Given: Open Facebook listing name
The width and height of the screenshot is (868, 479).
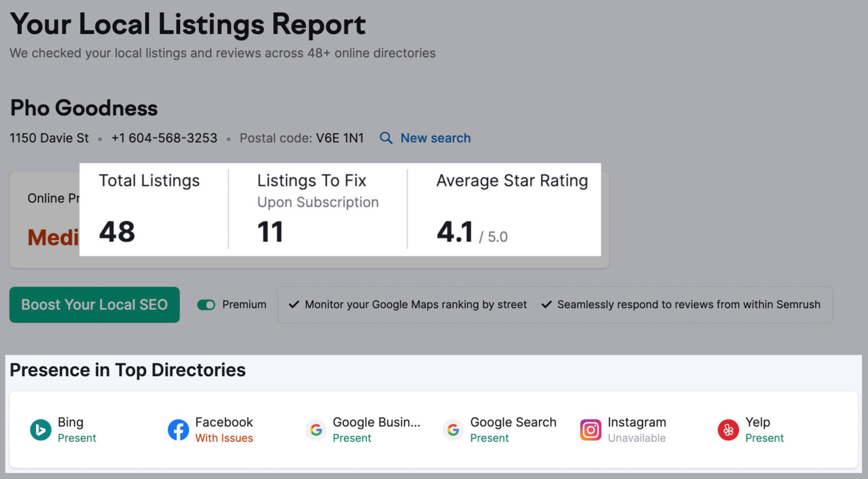Looking at the screenshot, I should pos(224,422).
